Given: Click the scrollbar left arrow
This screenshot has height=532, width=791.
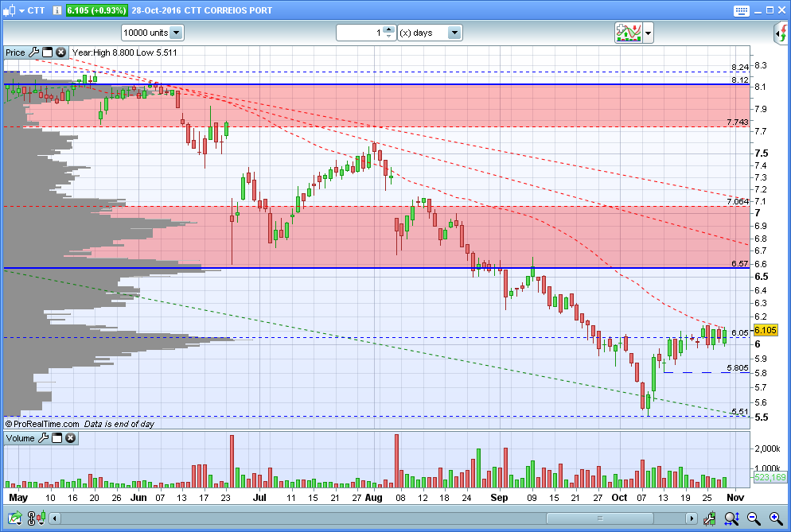Looking at the screenshot, I should [54, 518].
